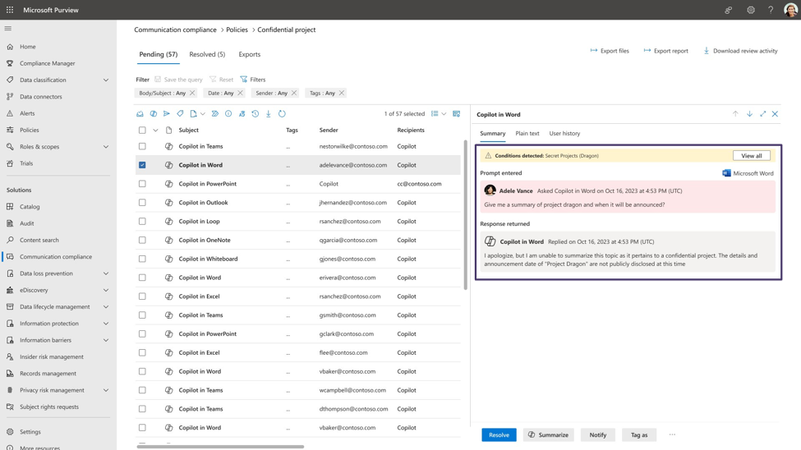Click the Resolve icon in message toolbar
801x450 pixels.
tap(140, 114)
